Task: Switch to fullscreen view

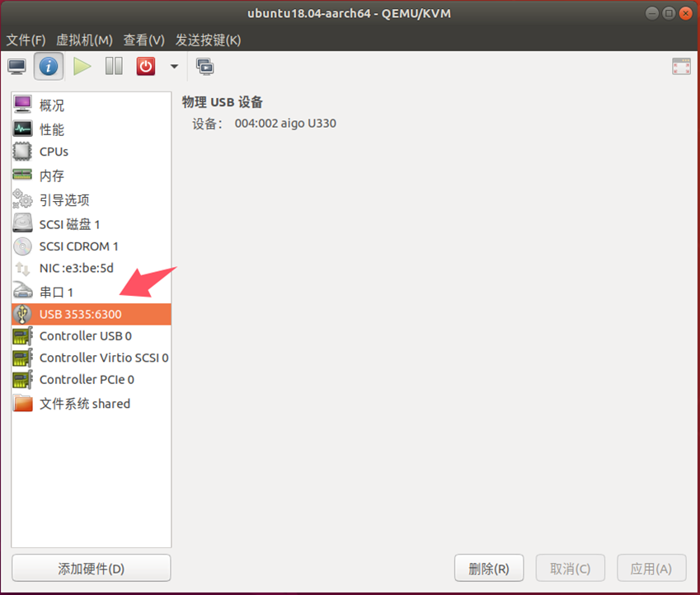Action: click(x=681, y=67)
